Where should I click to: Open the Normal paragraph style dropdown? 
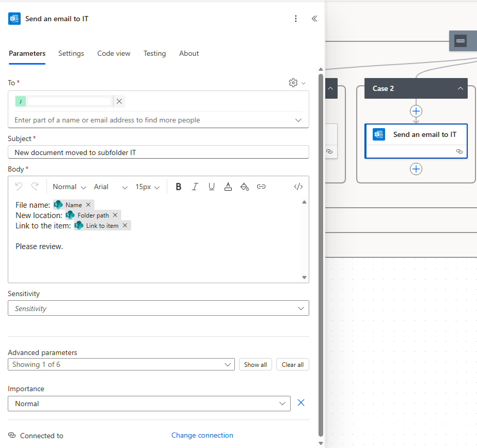tap(69, 187)
